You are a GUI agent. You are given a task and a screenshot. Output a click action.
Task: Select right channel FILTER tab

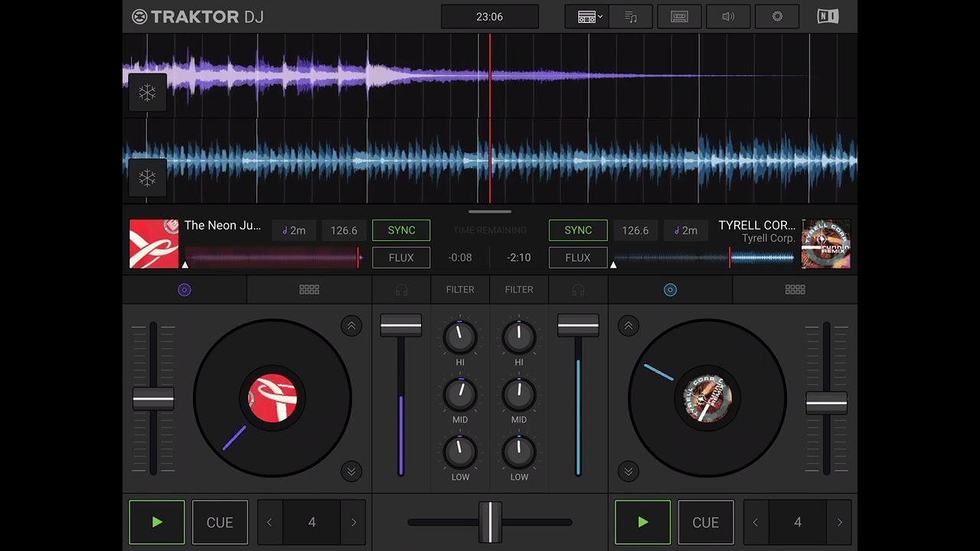(519, 290)
